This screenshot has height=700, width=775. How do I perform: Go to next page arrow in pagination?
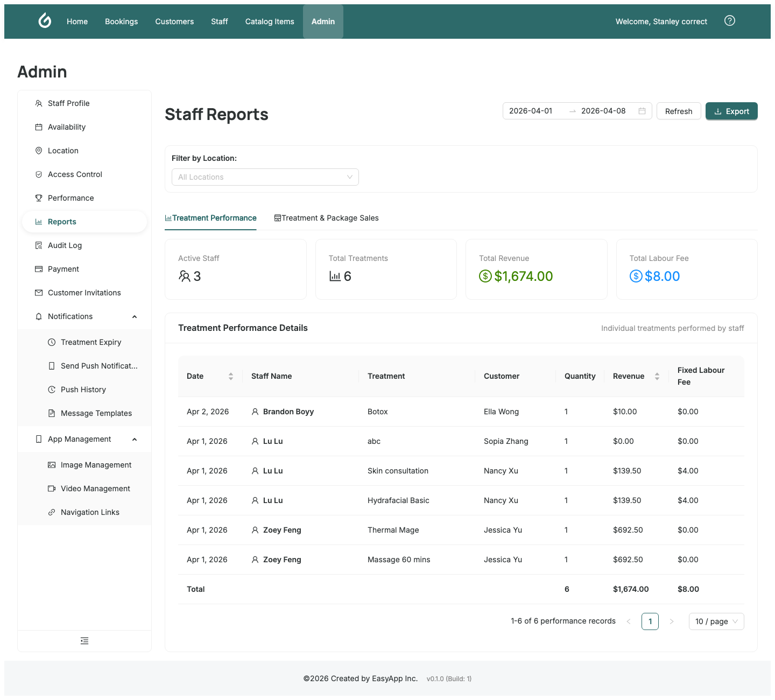[x=672, y=621]
